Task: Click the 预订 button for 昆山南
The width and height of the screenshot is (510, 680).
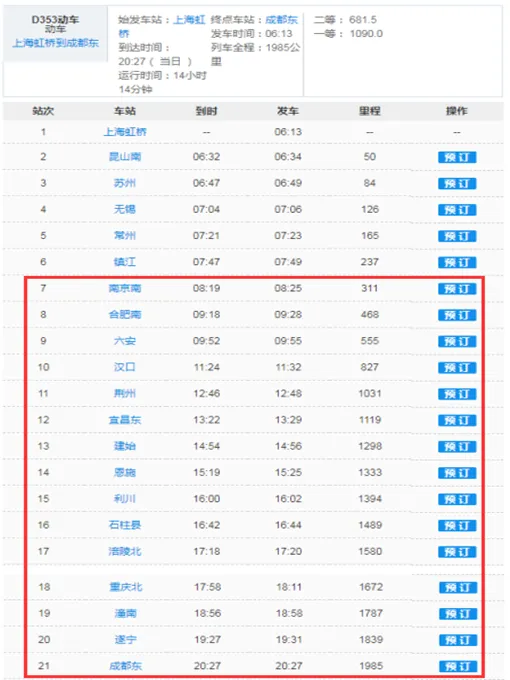Action: pyautogui.click(x=457, y=157)
